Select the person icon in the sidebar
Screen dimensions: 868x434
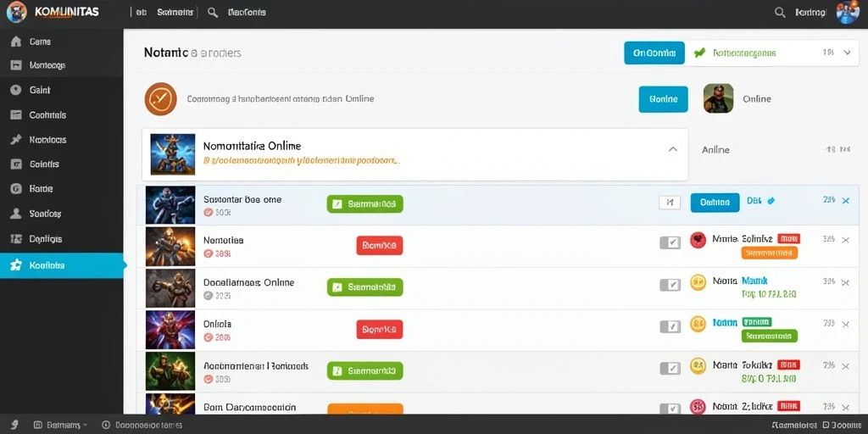[16, 213]
